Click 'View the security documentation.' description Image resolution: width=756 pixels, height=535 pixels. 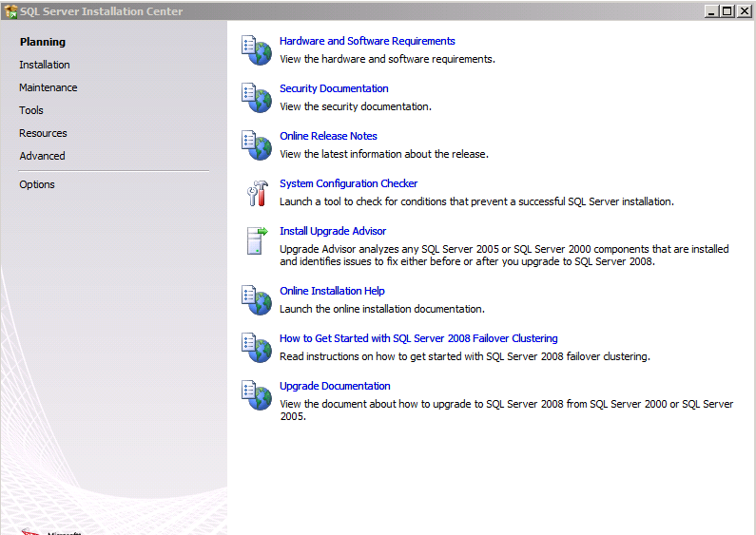356,106
